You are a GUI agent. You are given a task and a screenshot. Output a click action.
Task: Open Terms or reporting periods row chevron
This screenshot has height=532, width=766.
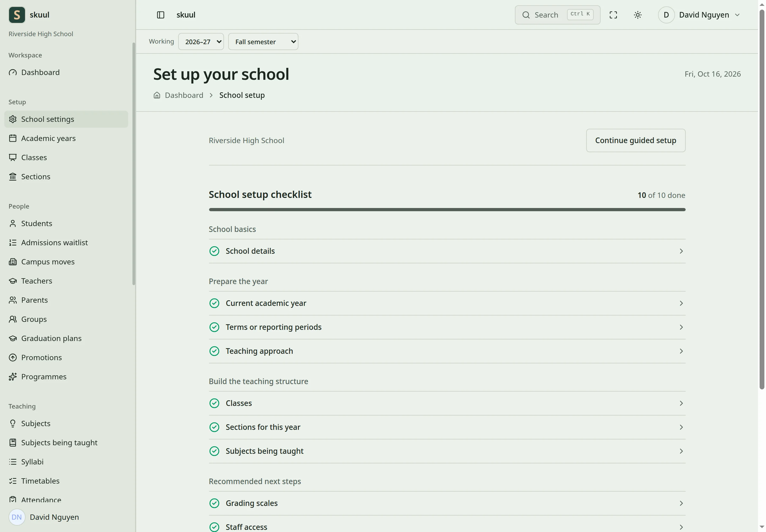(681, 327)
